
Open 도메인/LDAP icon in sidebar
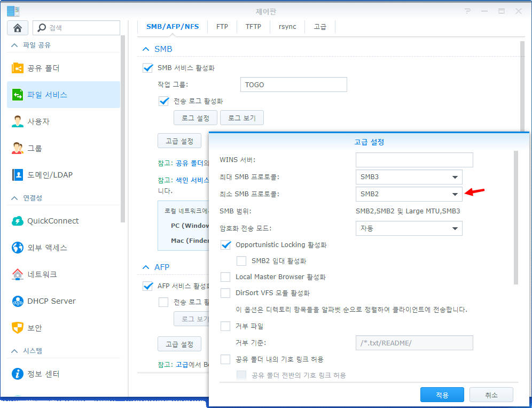pyautogui.click(x=18, y=175)
